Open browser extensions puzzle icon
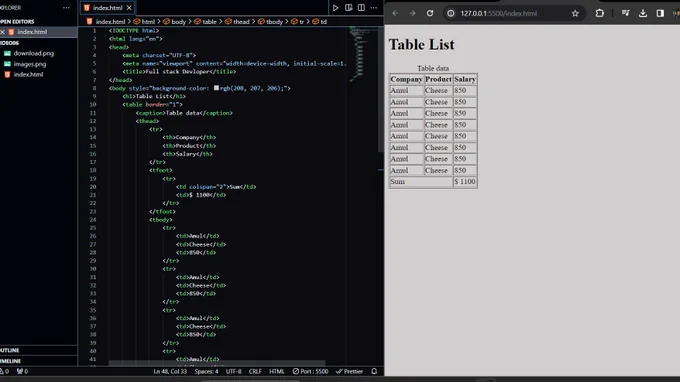This screenshot has height=382, width=680. tap(600, 13)
